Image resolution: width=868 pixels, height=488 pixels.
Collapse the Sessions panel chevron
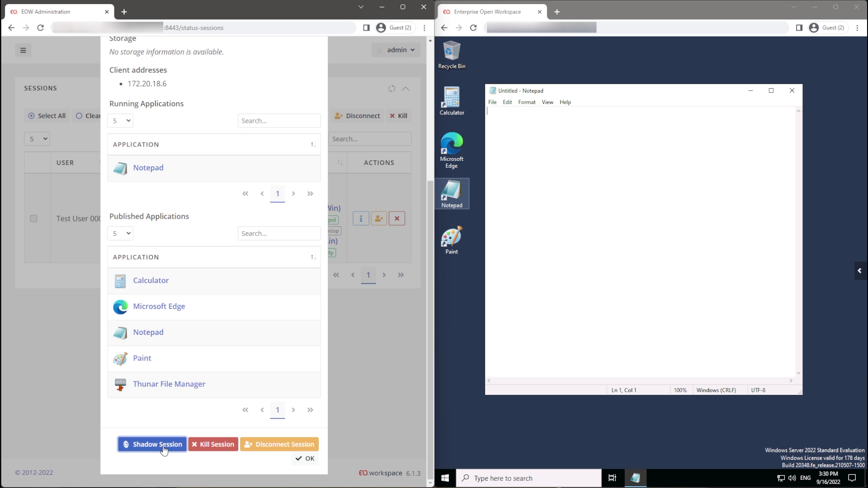coord(406,89)
